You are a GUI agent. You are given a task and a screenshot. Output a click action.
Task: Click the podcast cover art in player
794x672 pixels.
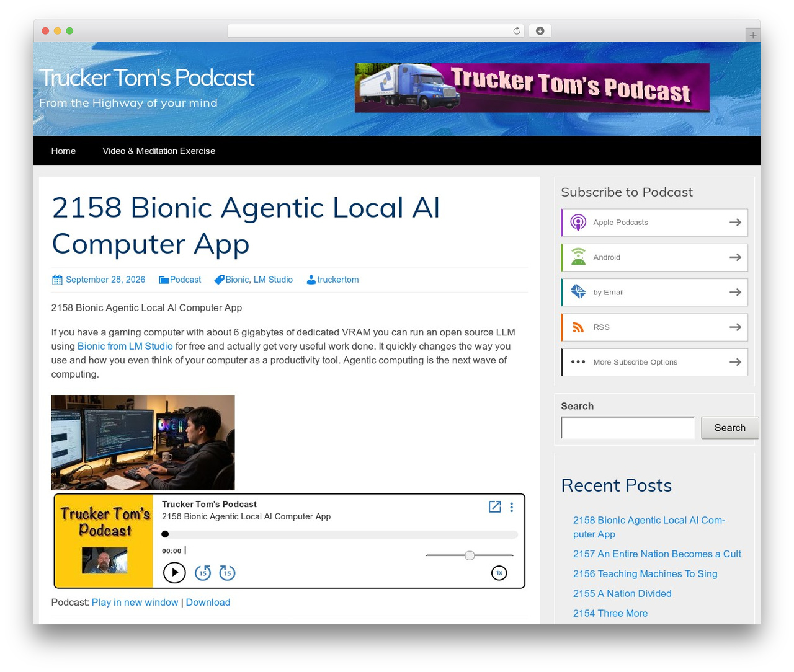pyautogui.click(x=104, y=541)
